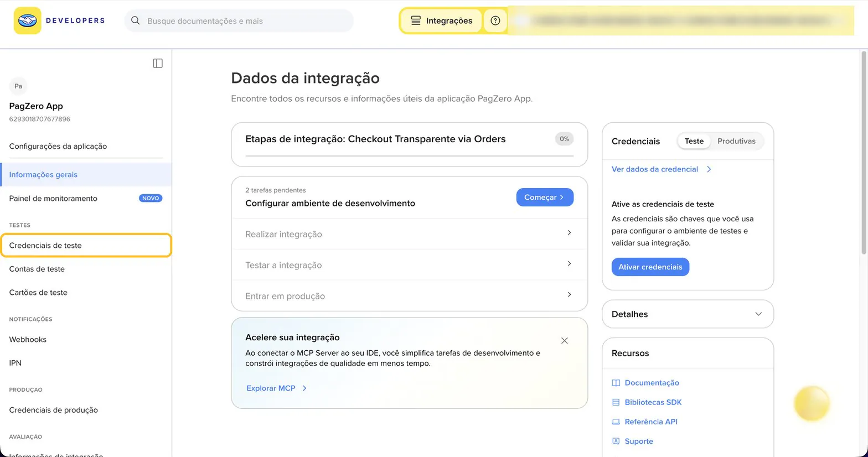Open IPN notifications page
The width and height of the screenshot is (868, 457).
tap(15, 363)
